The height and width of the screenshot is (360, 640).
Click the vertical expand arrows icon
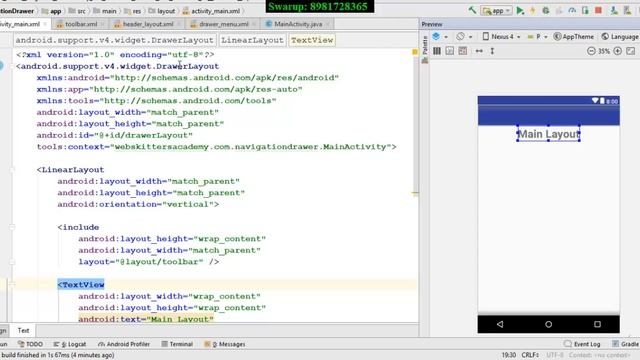(x=492, y=51)
